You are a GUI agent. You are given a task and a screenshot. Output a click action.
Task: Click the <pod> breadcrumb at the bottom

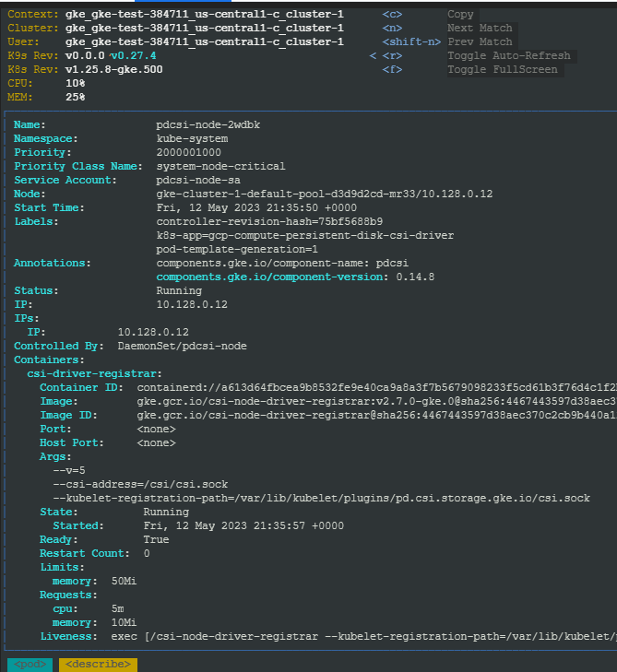[30, 664]
